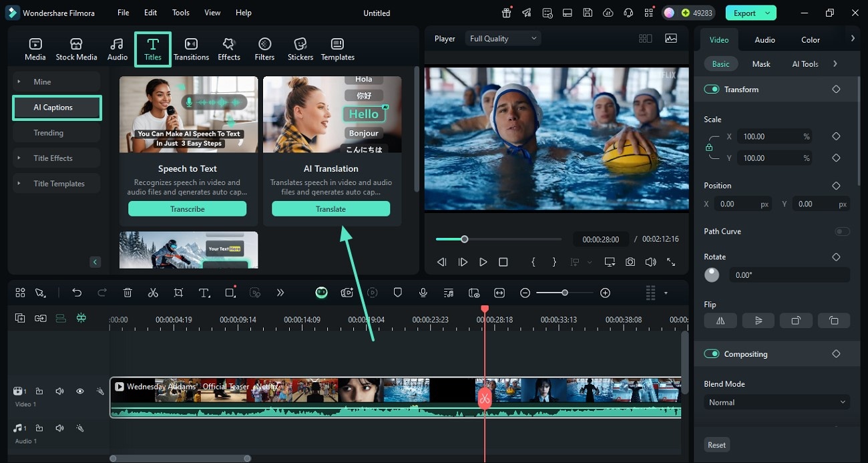The width and height of the screenshot is (868, 463).
Task: Open the Media tab
Action: coord(35,49)
